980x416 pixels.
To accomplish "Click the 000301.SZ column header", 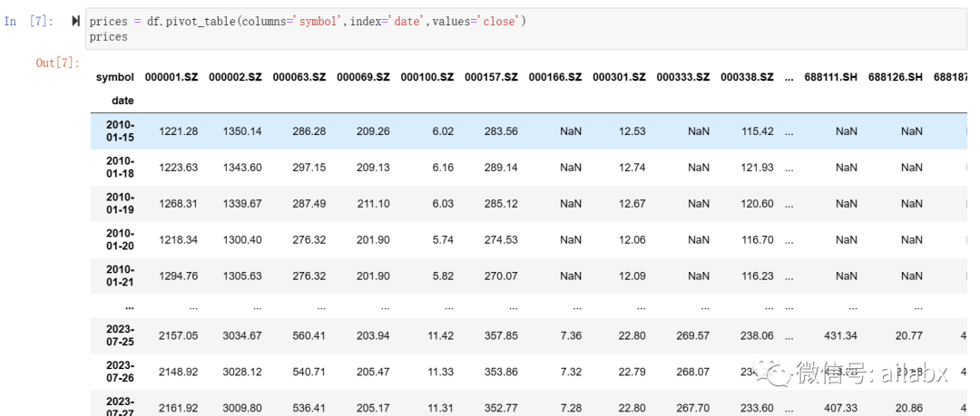I will [x=619, y=77].
